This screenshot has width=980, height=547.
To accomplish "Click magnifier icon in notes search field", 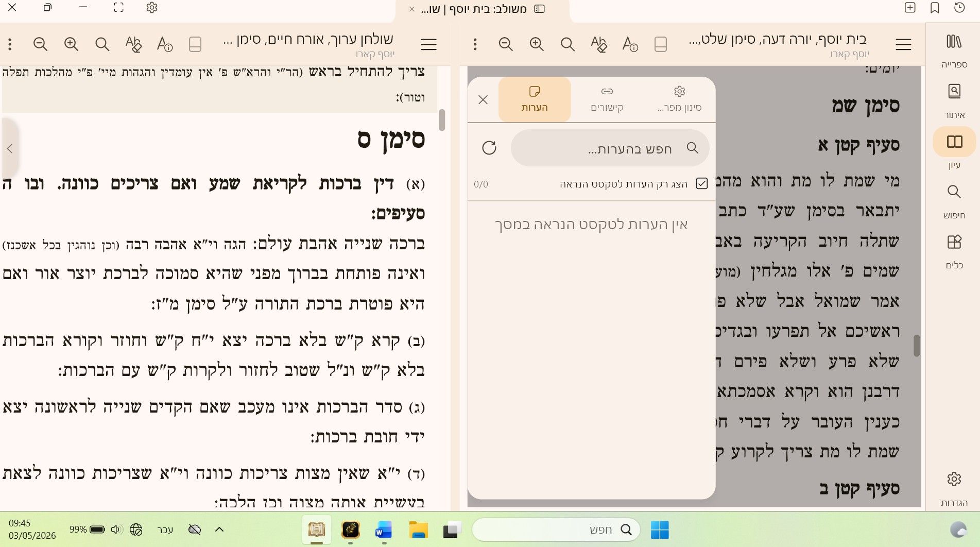I will coord(693,148).
